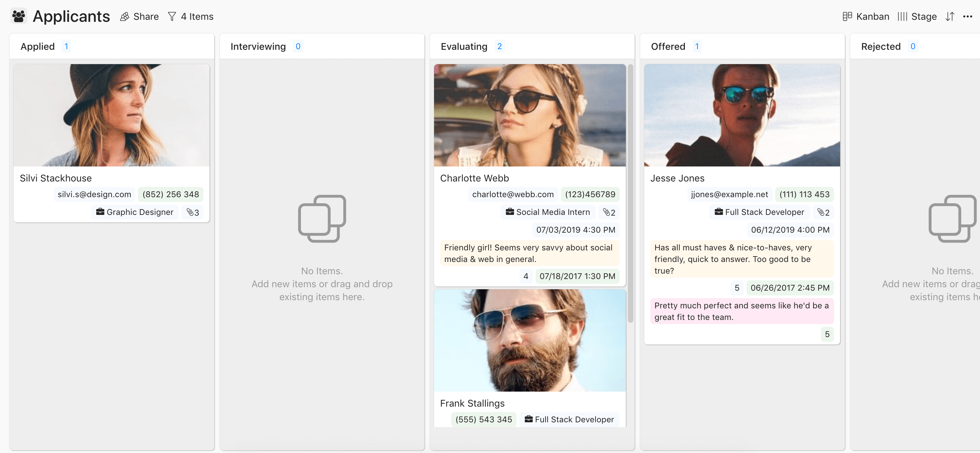Click charlotte@webb.com email
Screen dimensions: 980x453
513,194
